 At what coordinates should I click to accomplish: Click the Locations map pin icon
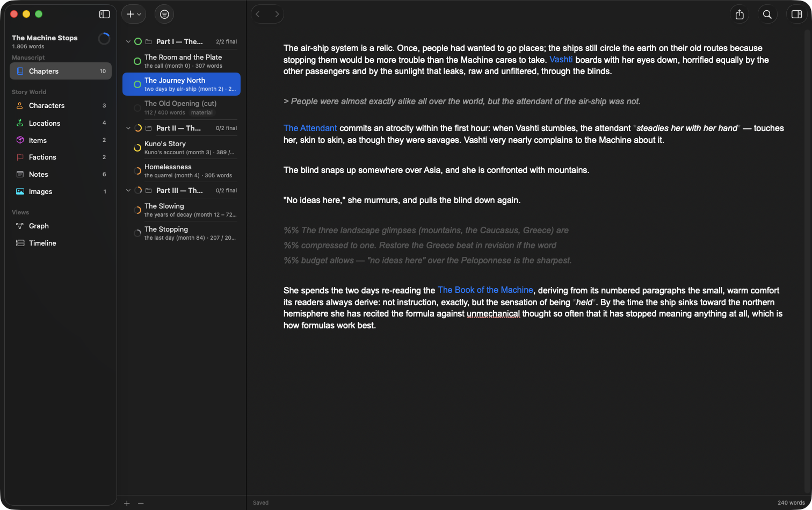click(20, 123)
